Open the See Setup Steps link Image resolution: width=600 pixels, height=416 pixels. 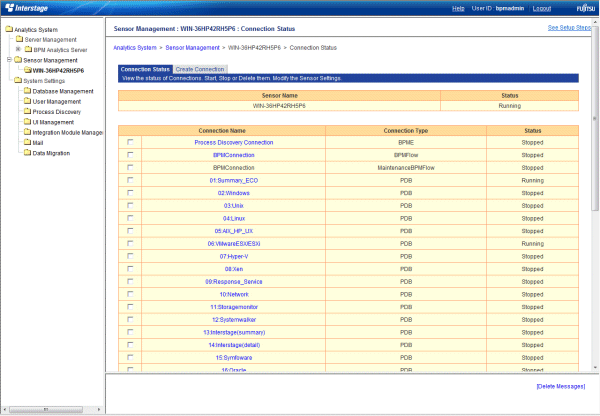coord(569,28)
